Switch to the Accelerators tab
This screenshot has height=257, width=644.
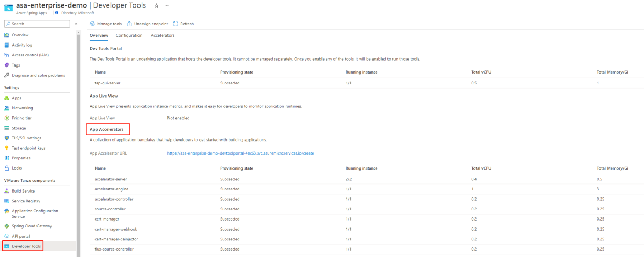pos(163,35)
